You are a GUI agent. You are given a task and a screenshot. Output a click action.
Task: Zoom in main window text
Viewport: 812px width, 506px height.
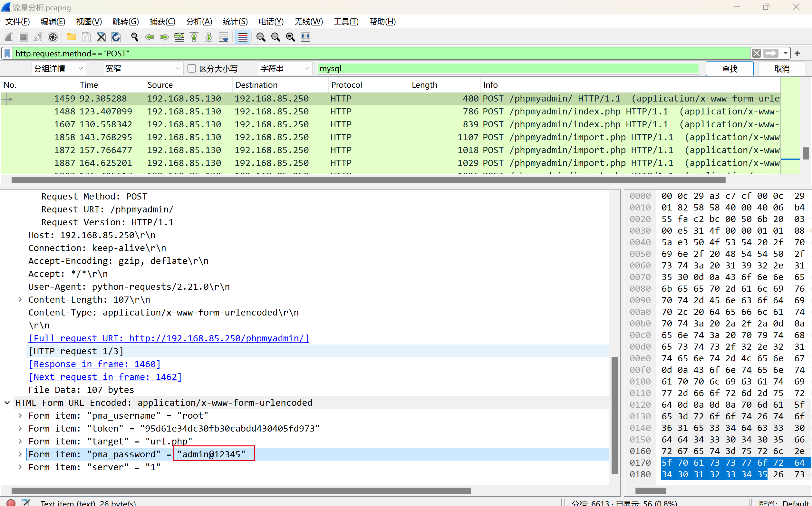point(261,37)
